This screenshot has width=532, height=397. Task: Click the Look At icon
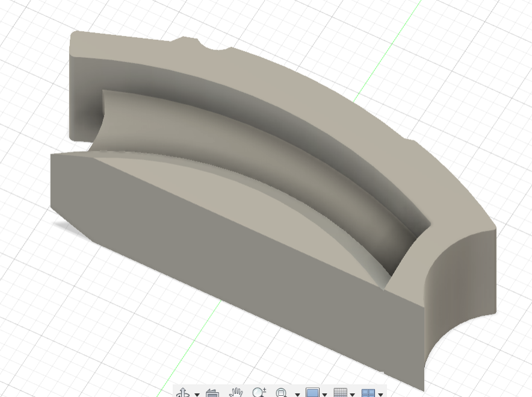(212, 393)
